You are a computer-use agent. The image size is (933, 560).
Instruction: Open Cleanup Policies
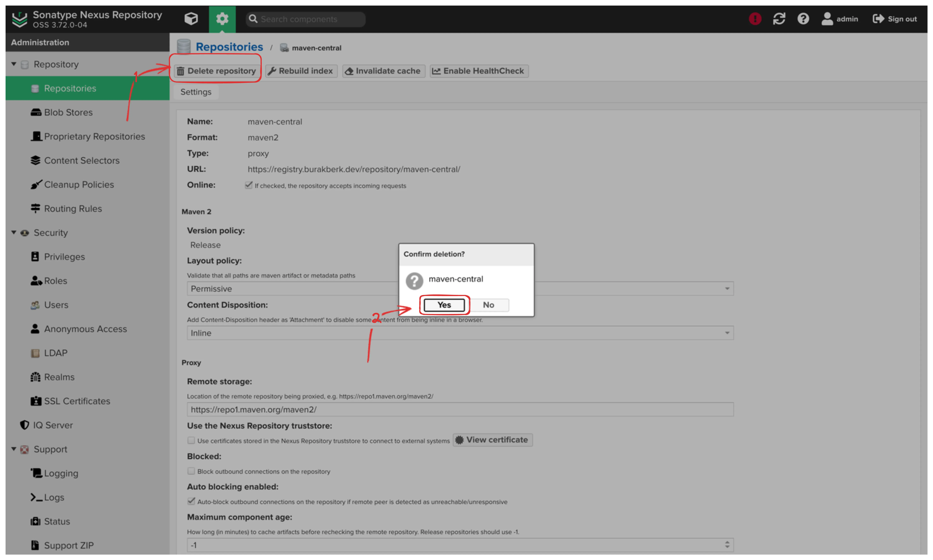pos(87,184)
